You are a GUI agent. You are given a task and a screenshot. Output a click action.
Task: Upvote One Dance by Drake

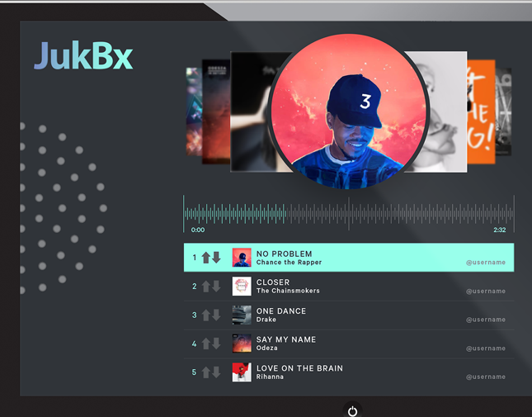pyautogui.click(x=206, y=315)
